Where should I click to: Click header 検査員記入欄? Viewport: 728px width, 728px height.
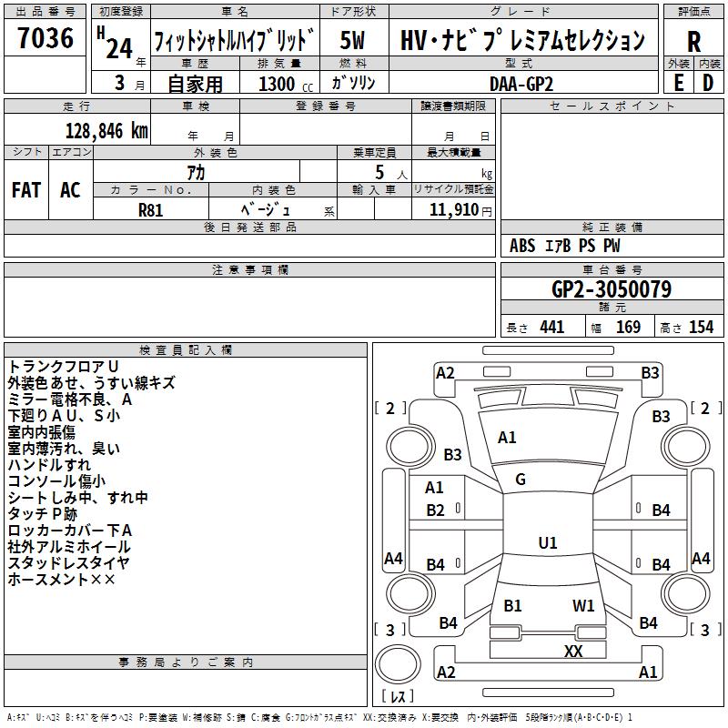click(186, 350)
